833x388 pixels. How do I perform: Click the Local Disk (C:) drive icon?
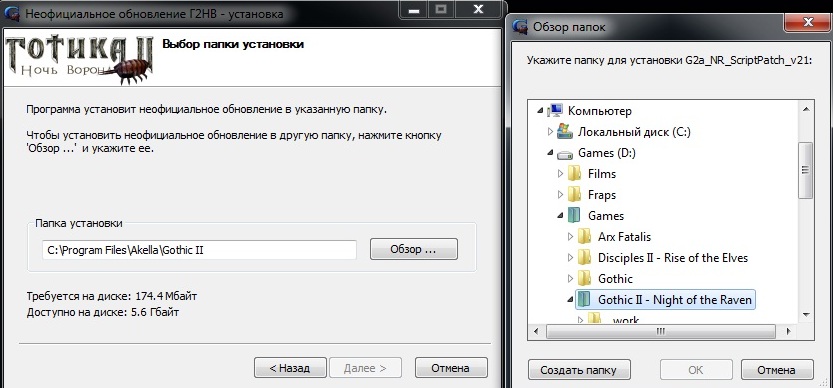click(565, 132)
